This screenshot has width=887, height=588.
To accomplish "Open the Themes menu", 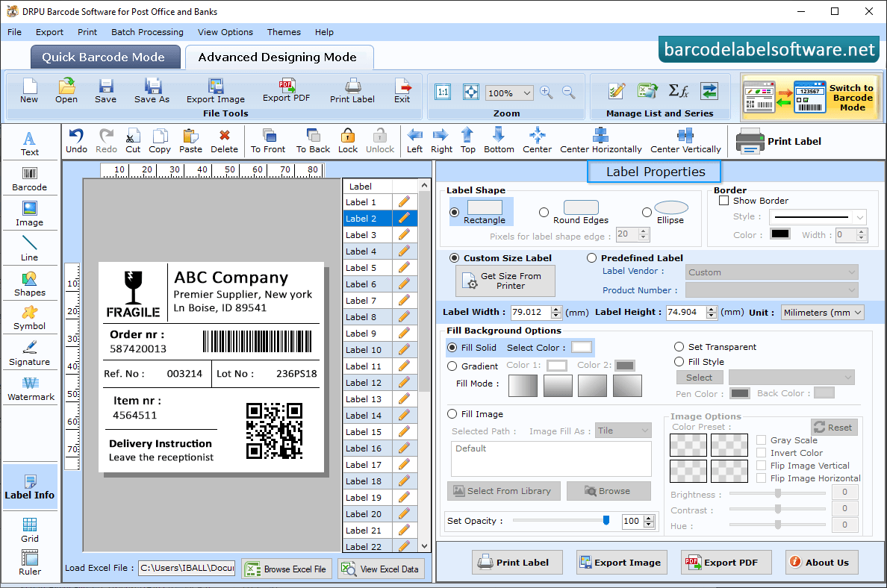I will point(284,32).
